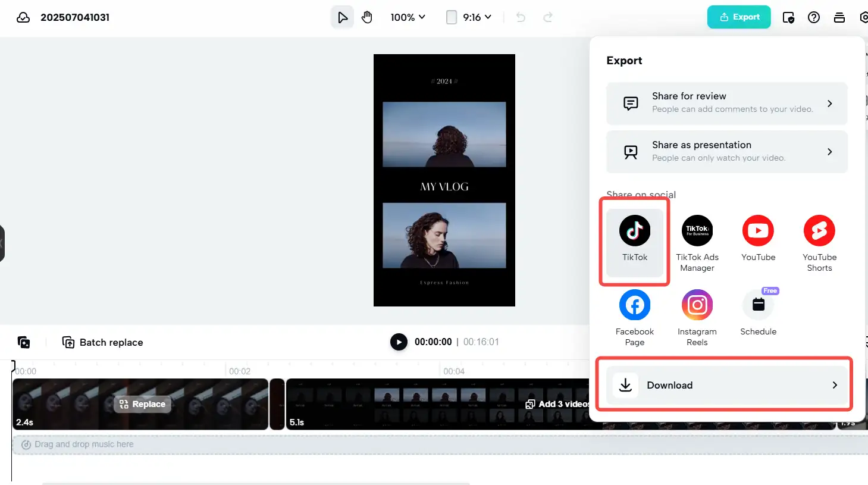This screenshot has height=485, width=868.
Task: Open the 9:16 aspect ratio dropdown
Action: 469,17
